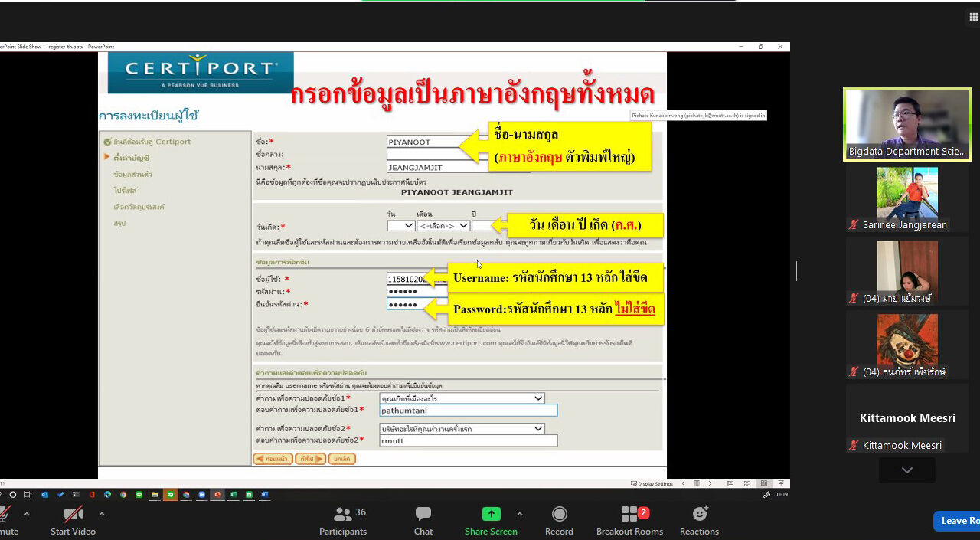Click security answer field containing pathumtani
This screenshot has height=540, width=980.
tap(469, 410)
